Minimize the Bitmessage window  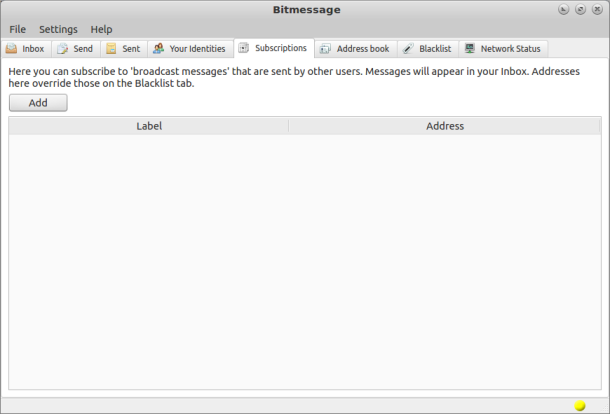coord(563,9)
